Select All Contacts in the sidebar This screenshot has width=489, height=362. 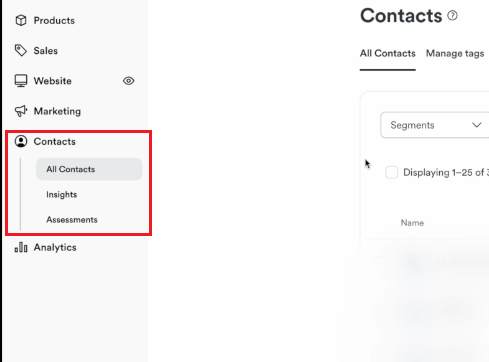pyautogui.click(x=89, y=169)
